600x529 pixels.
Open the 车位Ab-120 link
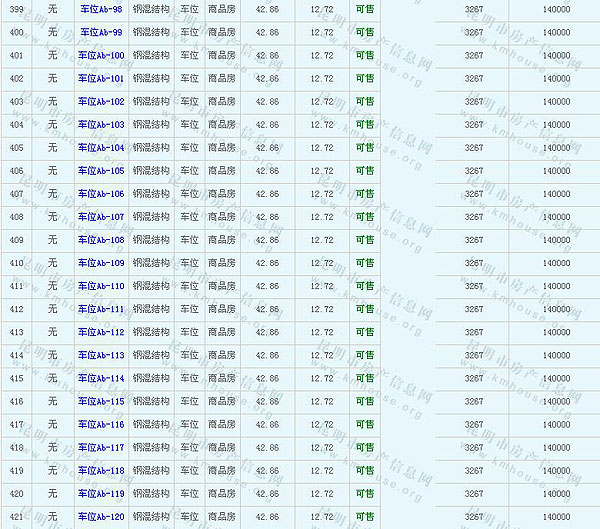pyautogui.click(x=101, y=517)
